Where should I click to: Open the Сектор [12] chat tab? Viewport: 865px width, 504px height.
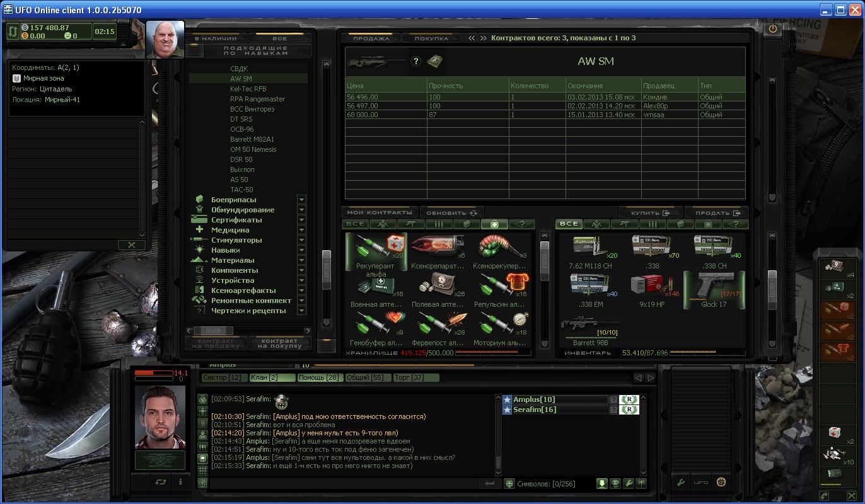click(224, 377)
